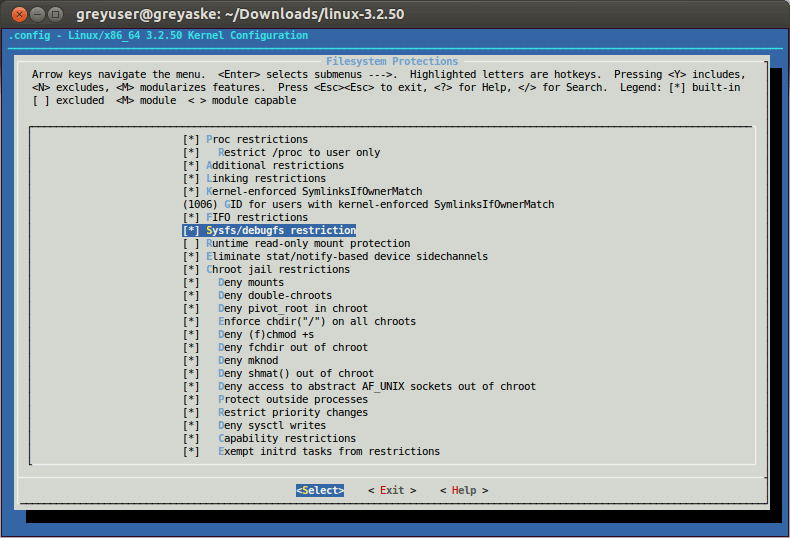Toggle the Deny double-chroots checkbox
790x538 pixels.
pos(191,296)
